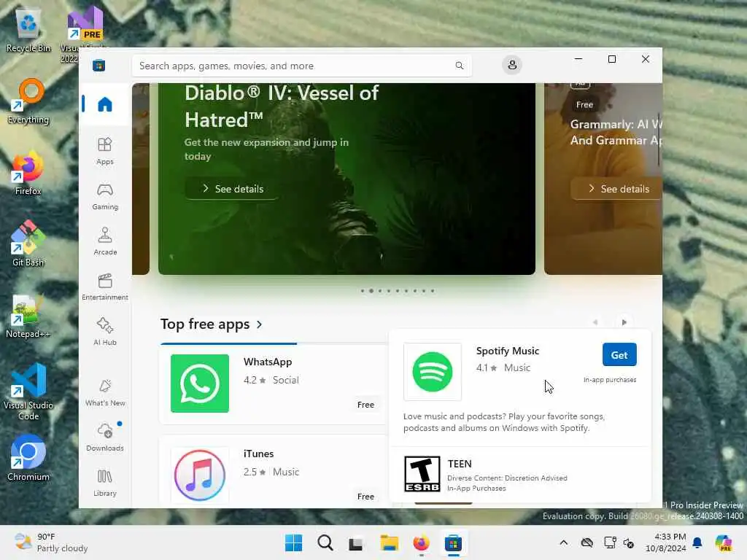
Task: Open weather widget showing 90°F
Action: [51, 542]
